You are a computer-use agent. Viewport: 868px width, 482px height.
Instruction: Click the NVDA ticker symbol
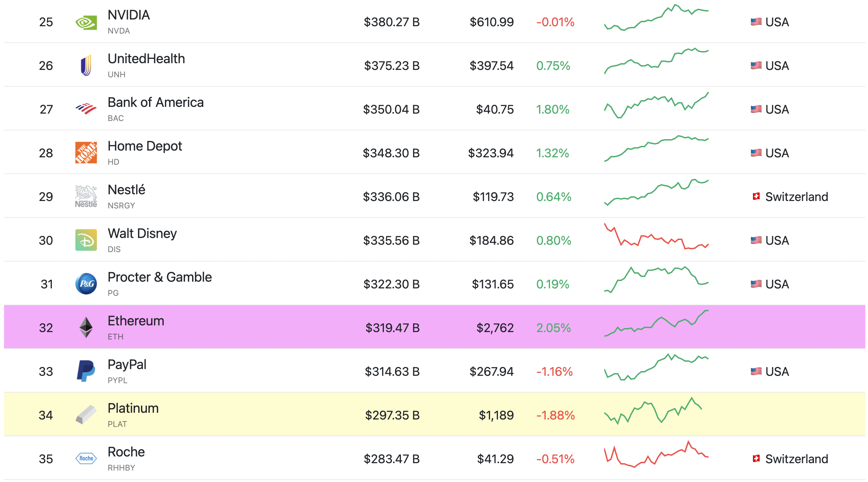tap(119, 31)
